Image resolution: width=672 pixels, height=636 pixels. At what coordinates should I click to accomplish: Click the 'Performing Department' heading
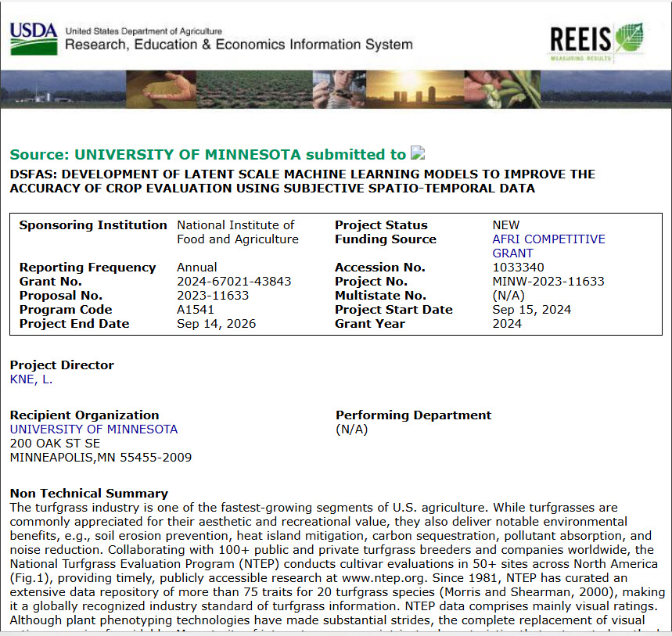(x=414, y=415)
